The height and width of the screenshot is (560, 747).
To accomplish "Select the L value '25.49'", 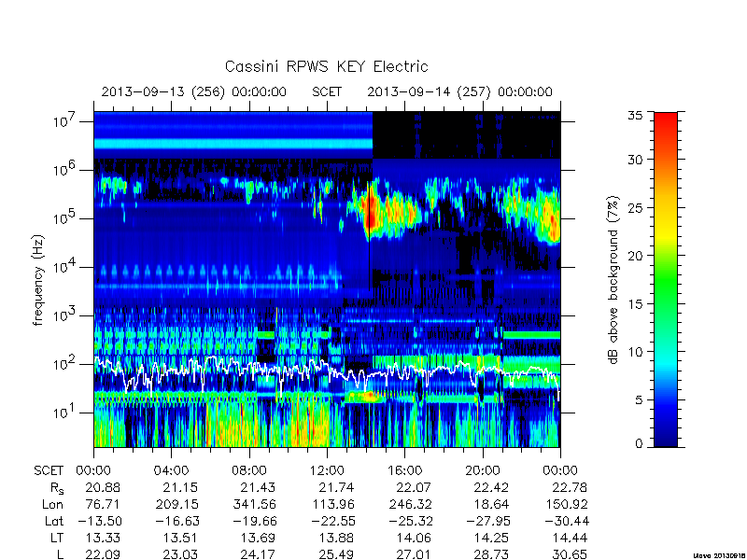I will click(x=336, y=554).
